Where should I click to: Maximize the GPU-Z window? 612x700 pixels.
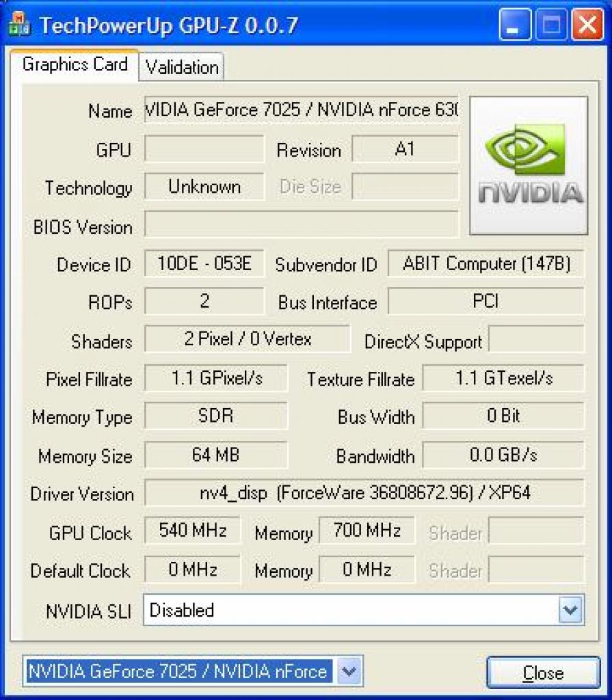tap(551, 25)
